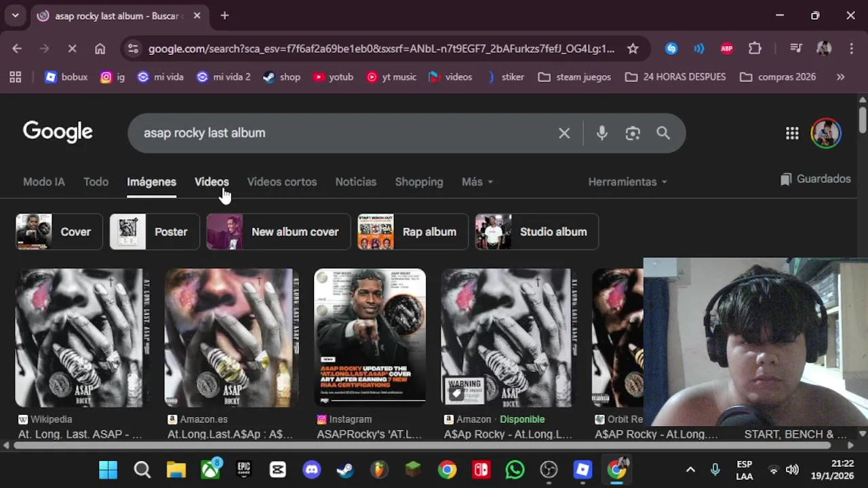The height and width of the screenshot is (488, 868).
Task: Click the ABP adblock extension icon
Action: 726,49
